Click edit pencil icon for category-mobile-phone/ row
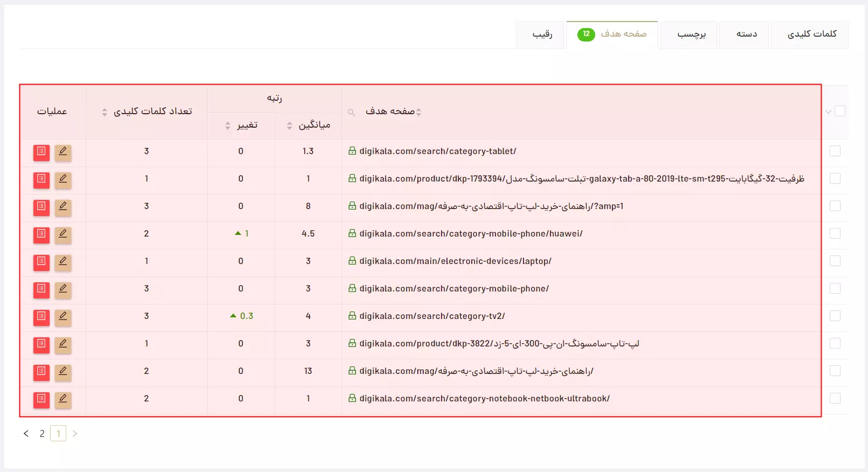The height and width of the screenshot is (472, 868). tap(63, 289)
